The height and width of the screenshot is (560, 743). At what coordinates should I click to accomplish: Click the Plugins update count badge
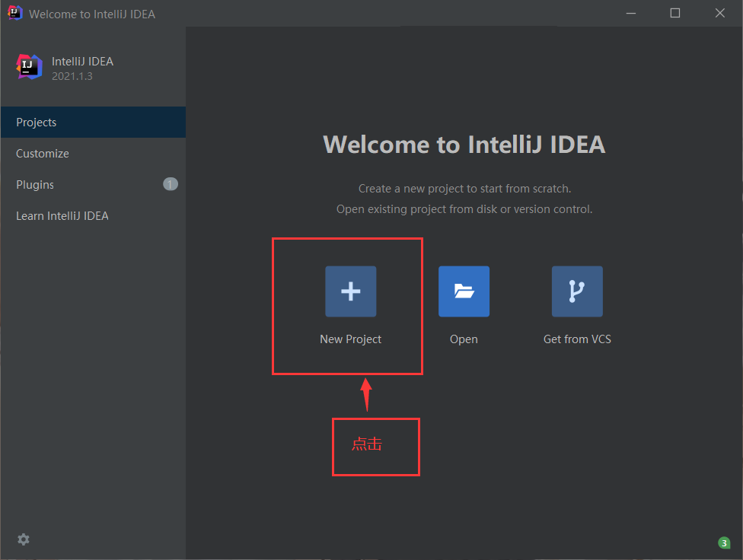171,184
